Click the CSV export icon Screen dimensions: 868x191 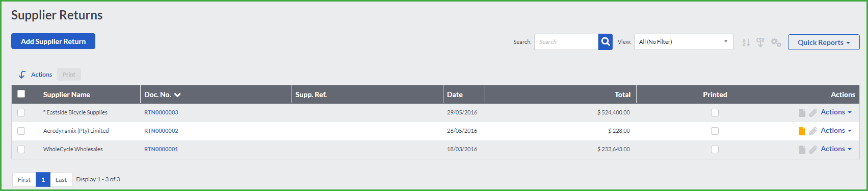click(760, 42)
